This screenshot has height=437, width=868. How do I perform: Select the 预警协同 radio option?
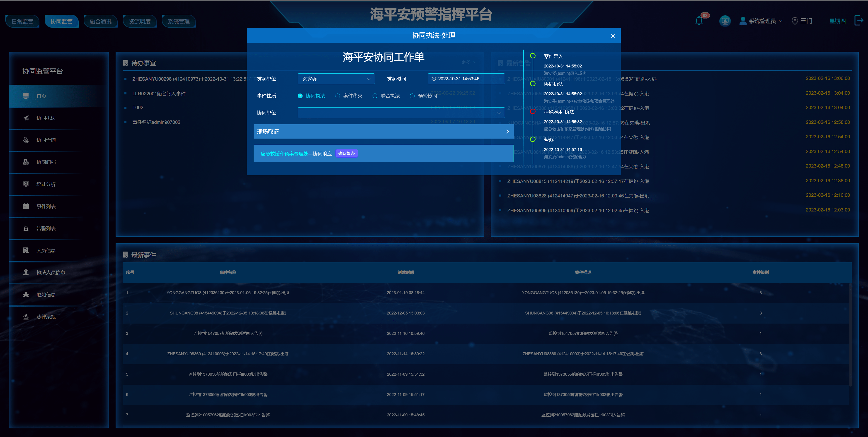pyautogui.click(x=412, y=96)
